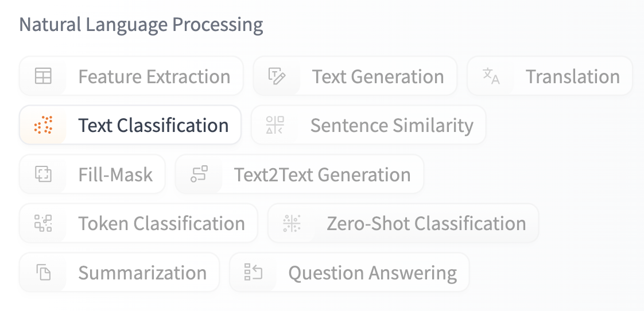Image resolution: width=644 pixels, height=311 pixels.
Task: Choose the Summarization label
Action: [142, 273]
